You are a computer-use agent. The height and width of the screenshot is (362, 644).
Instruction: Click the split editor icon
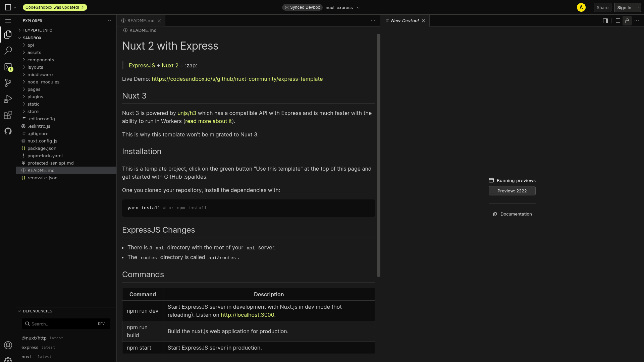[x=618, y=21]
